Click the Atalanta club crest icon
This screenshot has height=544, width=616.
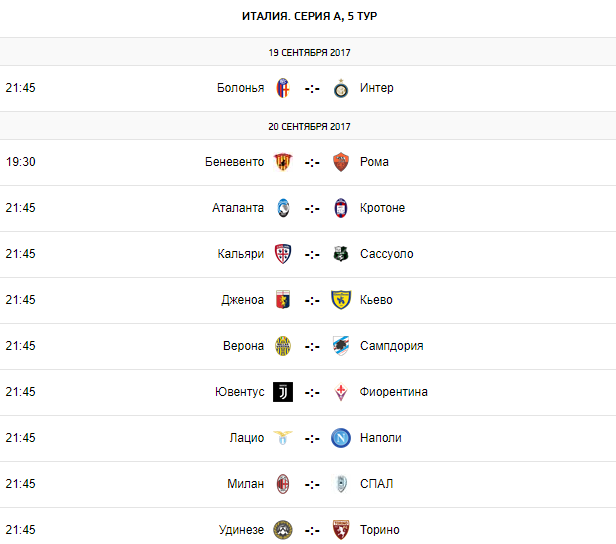coord(283,208)
